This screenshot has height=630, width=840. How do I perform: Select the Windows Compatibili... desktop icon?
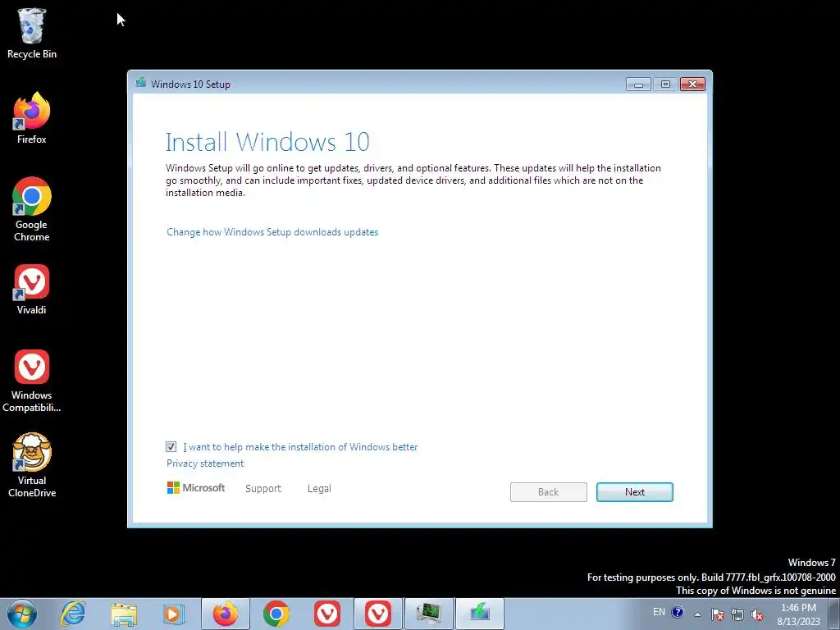[x=32, y=381]
